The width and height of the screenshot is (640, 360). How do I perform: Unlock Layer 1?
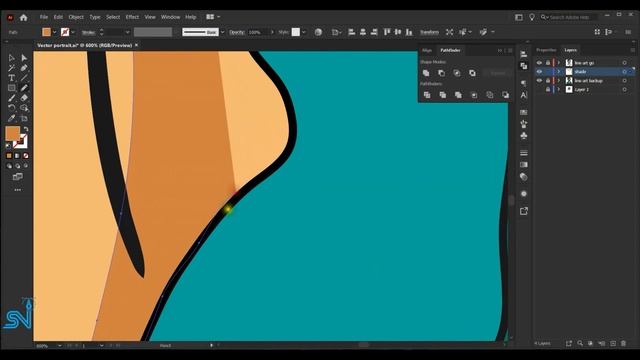click(548, 90)
